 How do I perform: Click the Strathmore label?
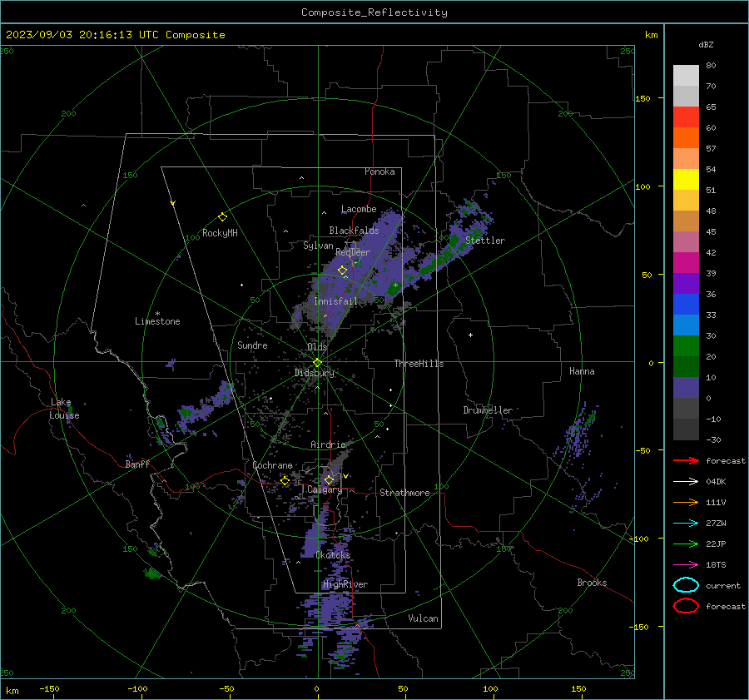pos(404,493)
